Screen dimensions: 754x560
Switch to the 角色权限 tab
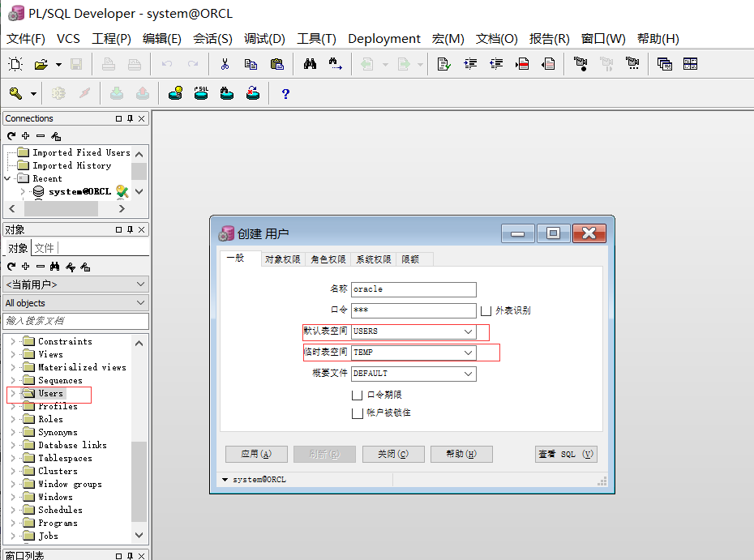coord(328,259)
